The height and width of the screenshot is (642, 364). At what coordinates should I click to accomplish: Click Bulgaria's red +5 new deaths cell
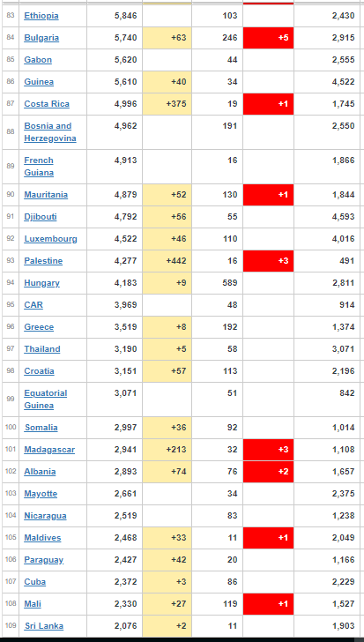tap(268, 38)
